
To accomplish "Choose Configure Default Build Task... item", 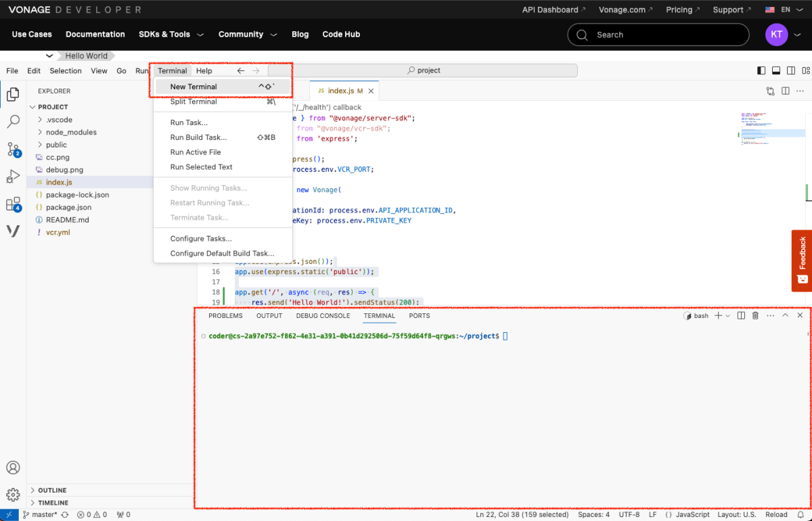I will click(223, 254).
